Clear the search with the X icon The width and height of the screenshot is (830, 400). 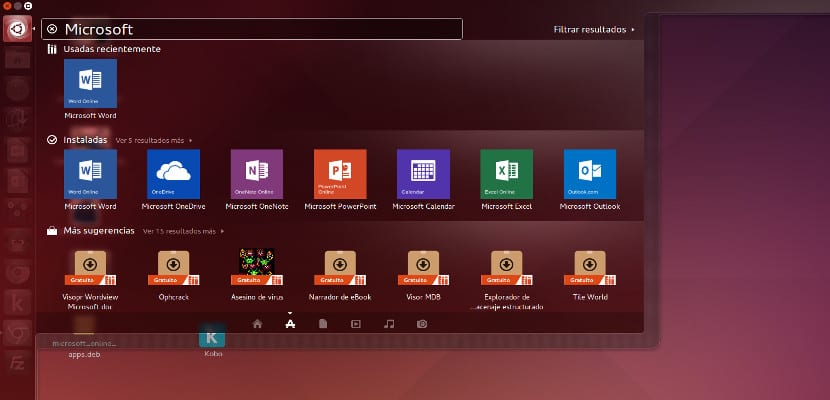(x=52, y=29)
